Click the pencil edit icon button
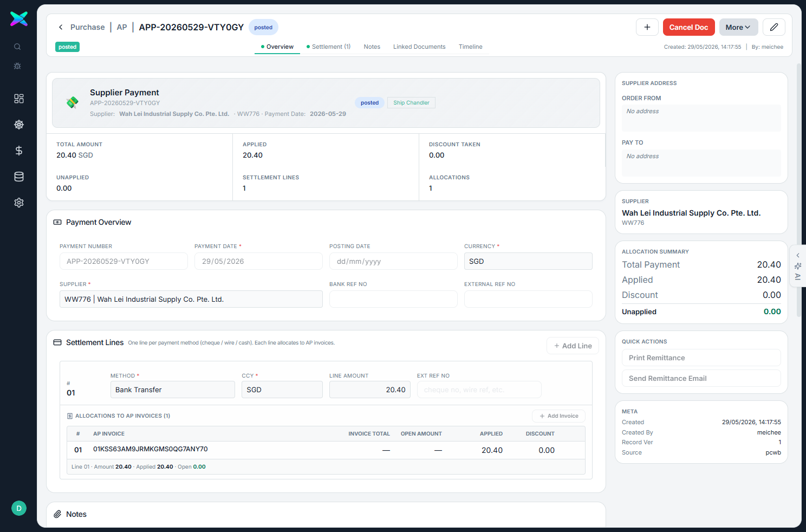Screen dimensions: 806x532 (774, 27)
